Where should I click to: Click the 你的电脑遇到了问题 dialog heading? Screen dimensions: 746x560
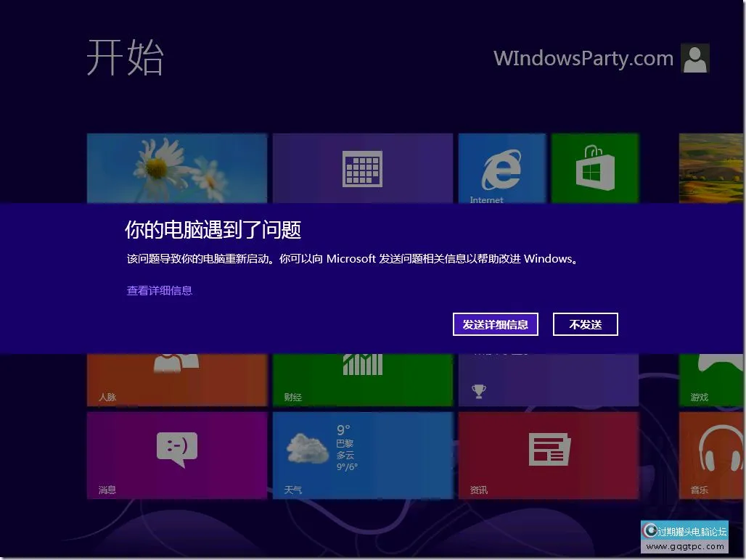213,230
